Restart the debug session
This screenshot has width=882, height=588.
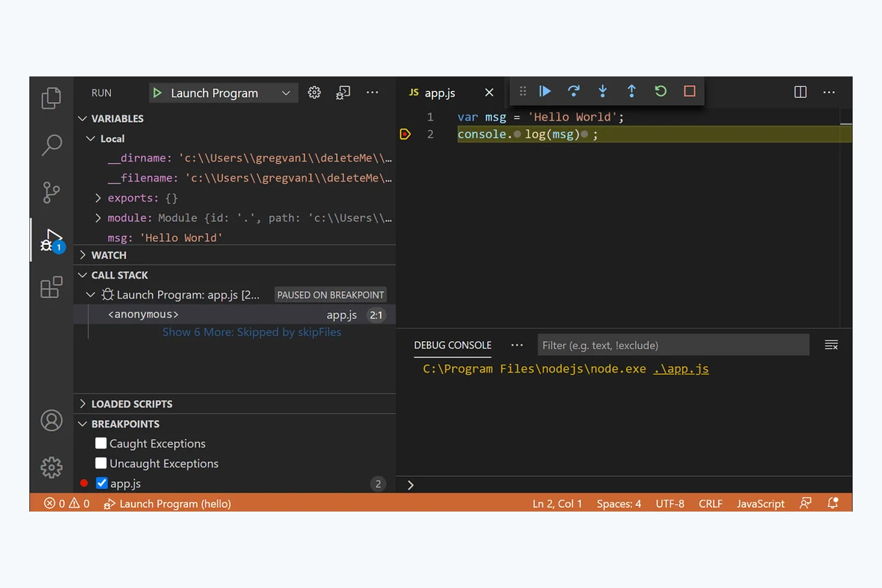660,91
